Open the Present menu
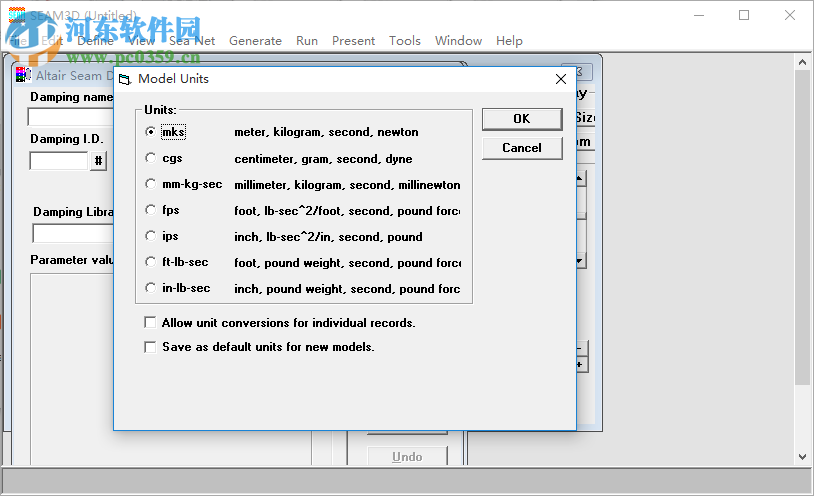The image size is (814, 496). [353, 41]
